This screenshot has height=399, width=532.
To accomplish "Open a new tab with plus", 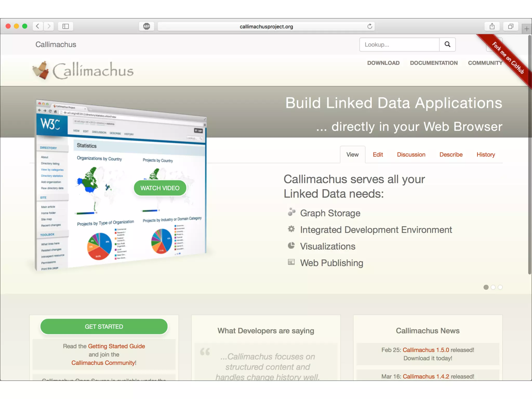I will (x=527, y=29).
